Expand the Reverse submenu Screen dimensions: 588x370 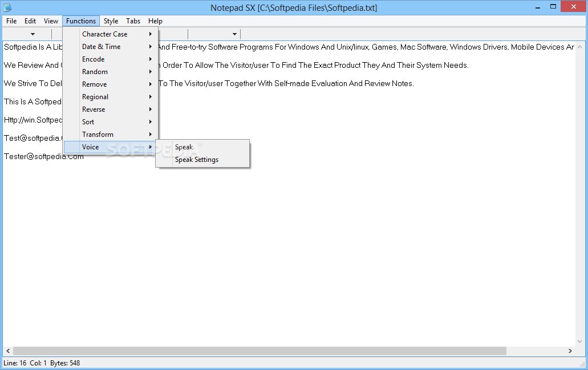tap(110, 109)
